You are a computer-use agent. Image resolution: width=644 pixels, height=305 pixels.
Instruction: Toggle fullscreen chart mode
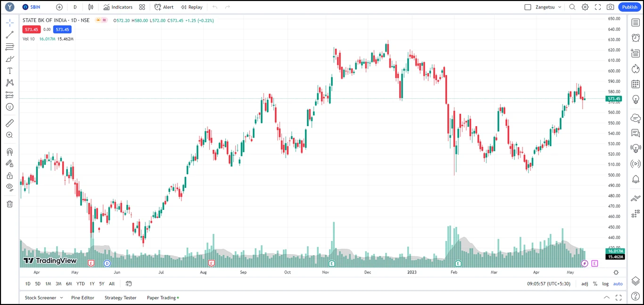598,7
